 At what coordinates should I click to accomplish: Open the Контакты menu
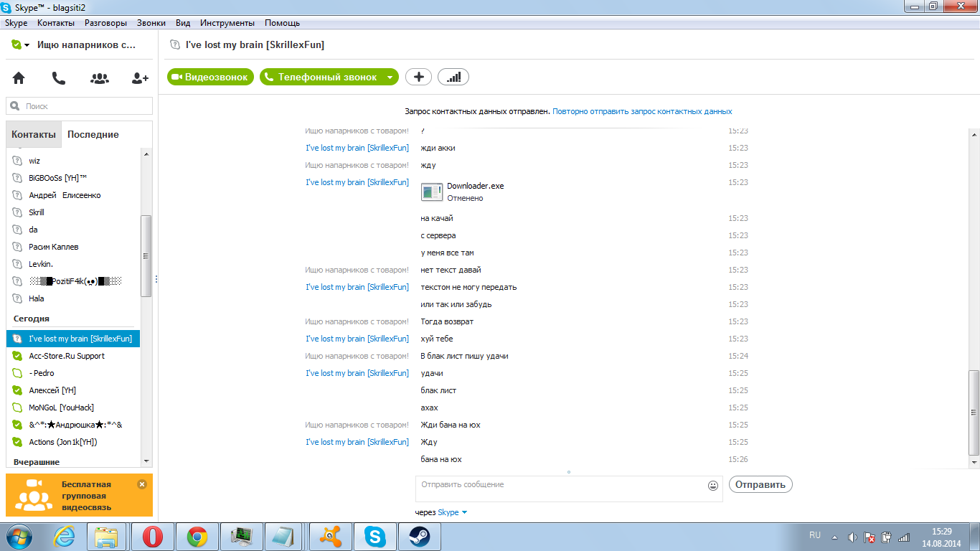click(x=56, y=23)
